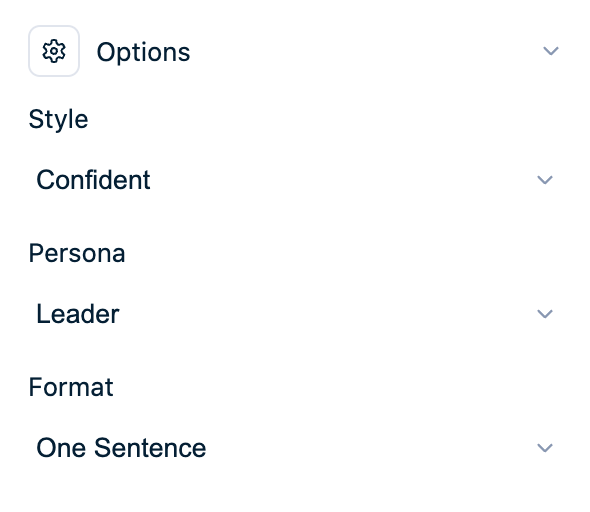Image resolution: width=590 pixels, height=512 pixels.
Task: Click the chevron arrow next to One Sentence
Action: (x=544, y=448)
